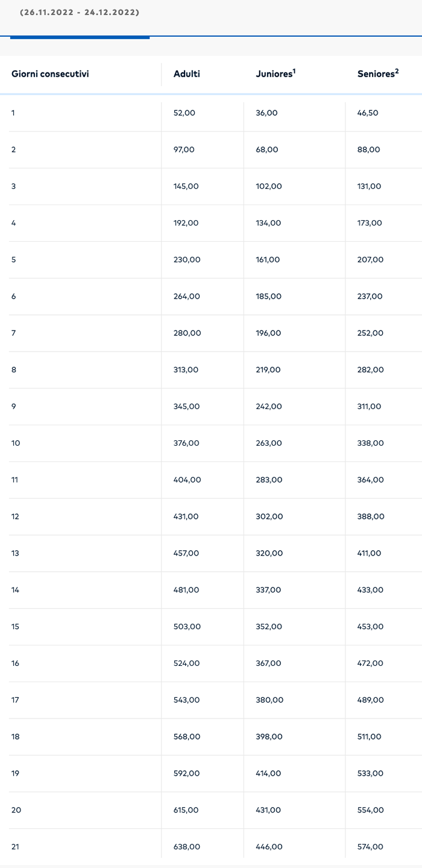Screen dimensions: 422x868
Task: Select the Seniores price 252,00
Action: pyautogui.click(x=370, y=333)
